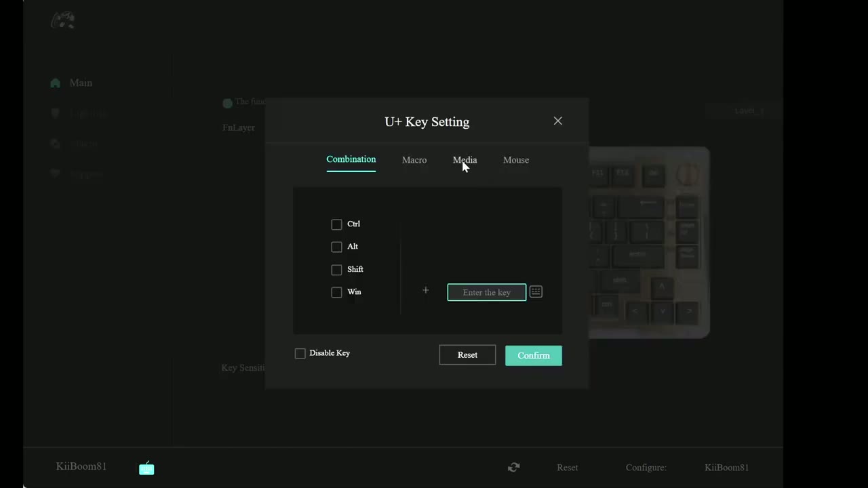Open Main in the left sidebar
The image size is (868, 488).
coord(81,83)
